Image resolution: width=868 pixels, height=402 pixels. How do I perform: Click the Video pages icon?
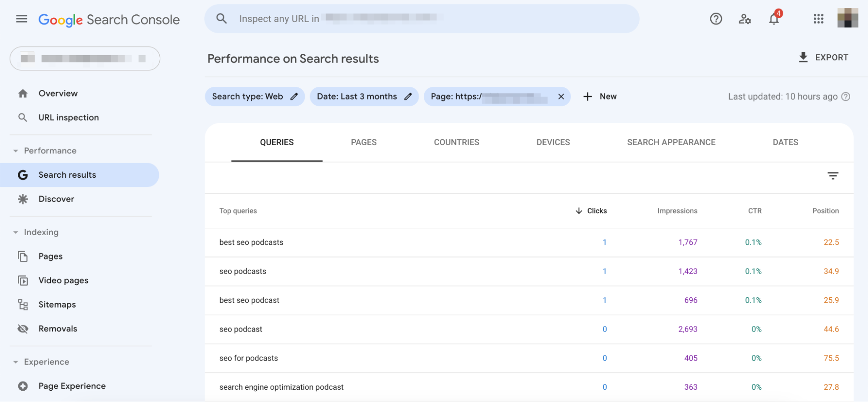[x=23, y=280]
